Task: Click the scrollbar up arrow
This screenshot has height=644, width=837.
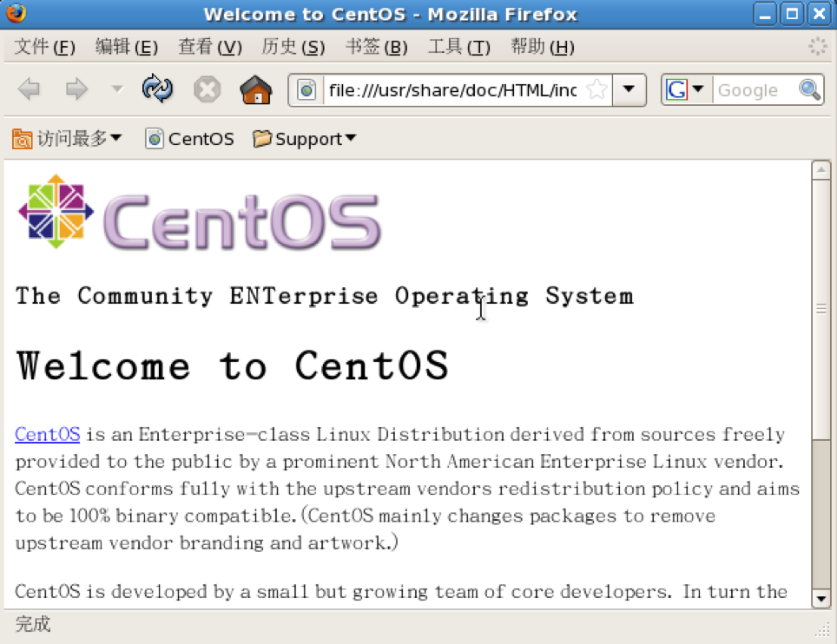Action: [x=821, y=170]
